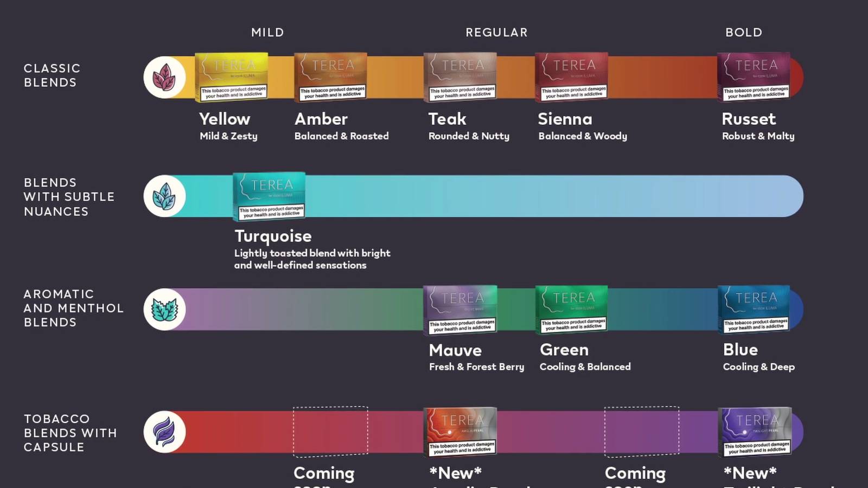Click the Fresh & Forest Berry description
The height and width of the screenshot is (488, 868).
(477, 367)
